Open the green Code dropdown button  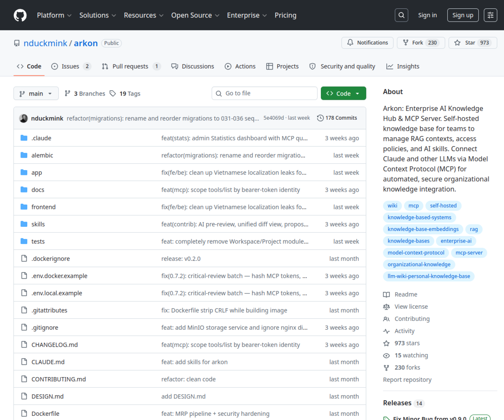pos(343,93)
